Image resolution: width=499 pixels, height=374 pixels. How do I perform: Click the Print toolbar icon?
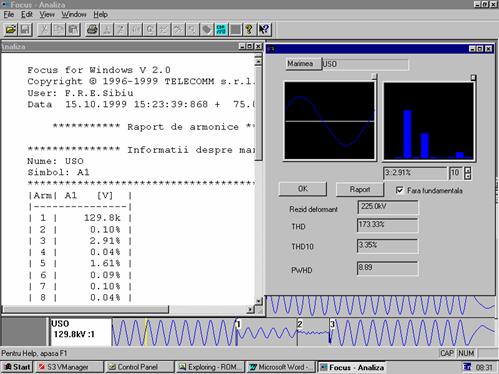pyautogui.click(x=92, y=30)
